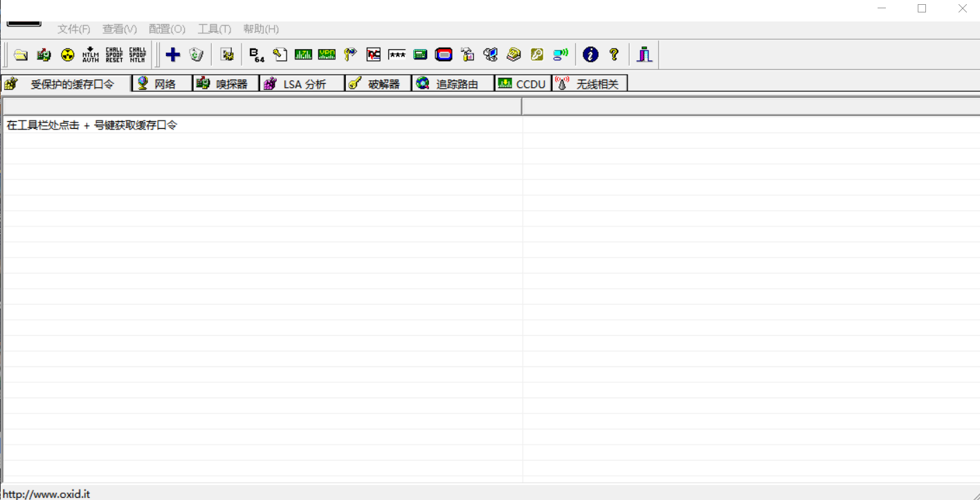Open the 工具(T) menu
980x500 pixels.
(215, 29)
